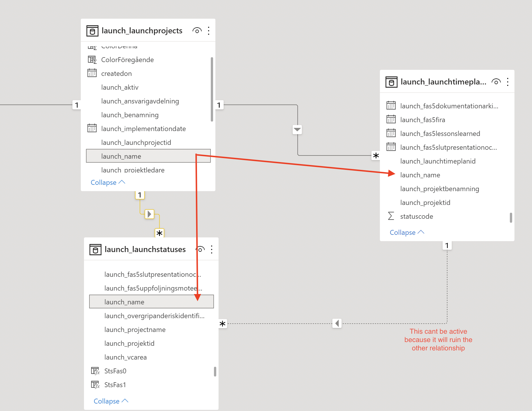This screenshot has width=532, height=411.
Task: Open more options for launch_launchstatuses table
Action: (212, 249)
